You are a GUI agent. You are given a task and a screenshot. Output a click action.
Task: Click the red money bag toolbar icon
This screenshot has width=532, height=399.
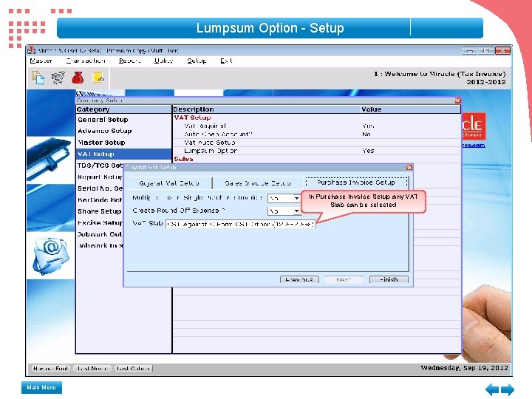(x=78, y=78)
